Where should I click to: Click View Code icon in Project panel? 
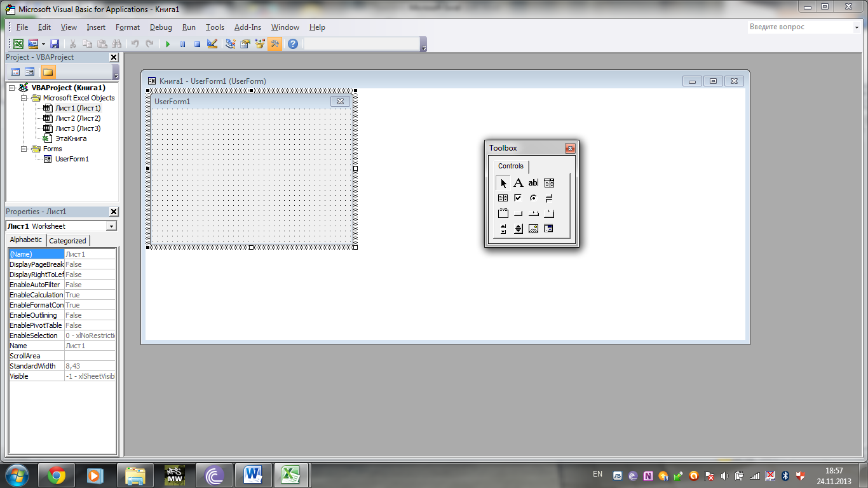(x=16, y=72)
